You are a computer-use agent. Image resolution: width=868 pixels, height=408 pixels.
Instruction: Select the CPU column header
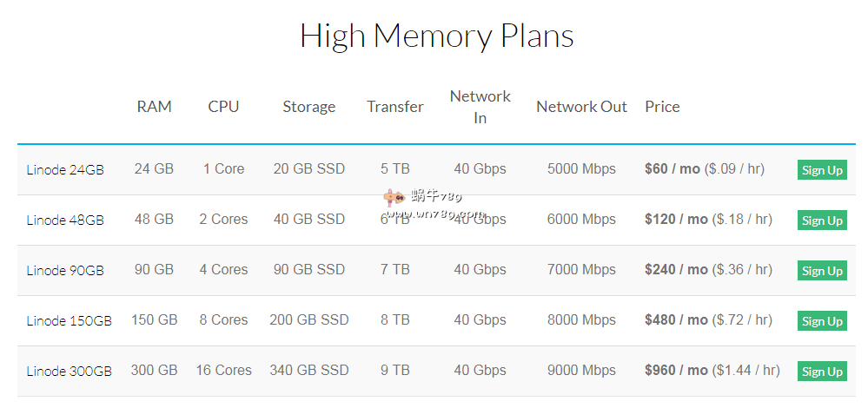click(x=223, y=107)
